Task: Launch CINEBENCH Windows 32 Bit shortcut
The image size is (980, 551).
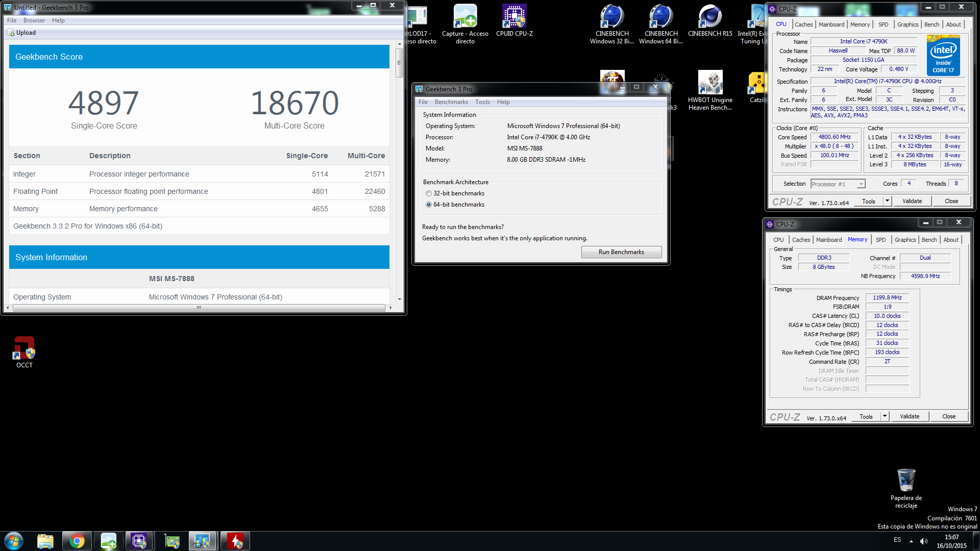Action: [612, 24]
